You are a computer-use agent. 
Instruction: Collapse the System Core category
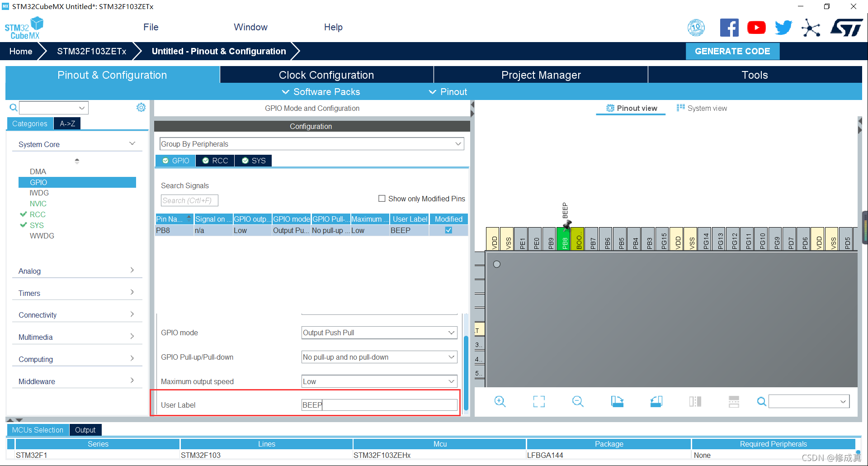(x=77, y=144)
